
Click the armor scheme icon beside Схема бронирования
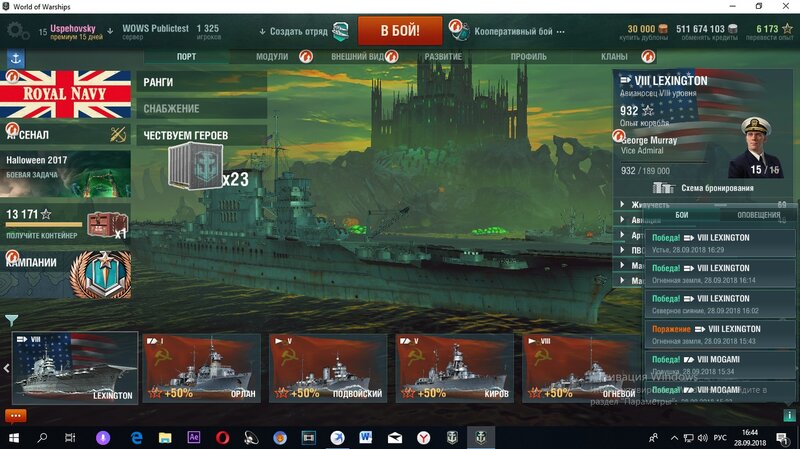pos(663,188)
